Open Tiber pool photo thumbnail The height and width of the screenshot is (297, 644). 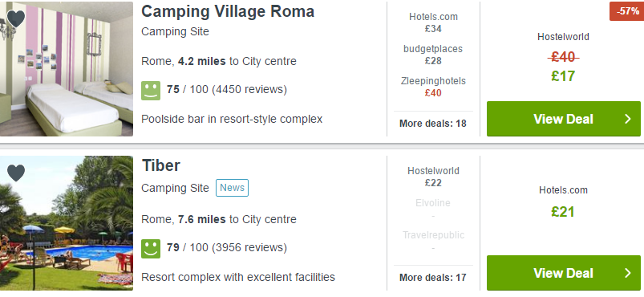(x=67, y=223)
